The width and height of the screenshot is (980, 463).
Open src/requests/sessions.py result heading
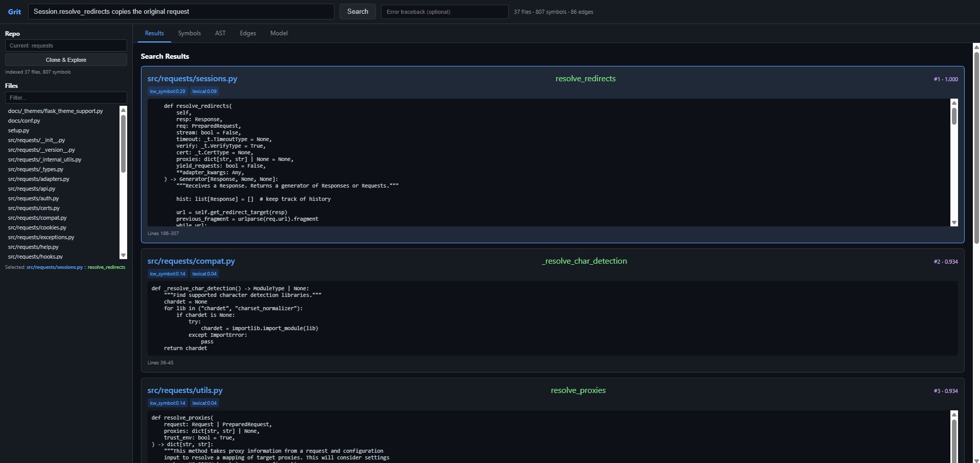tap(193, 79)
